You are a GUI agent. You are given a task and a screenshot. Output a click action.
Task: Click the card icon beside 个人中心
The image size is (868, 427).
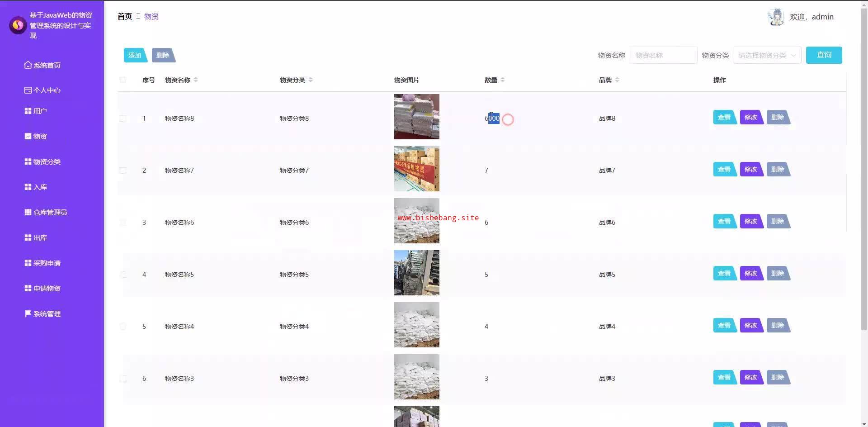pyautogui.click(x=28, y=90)
